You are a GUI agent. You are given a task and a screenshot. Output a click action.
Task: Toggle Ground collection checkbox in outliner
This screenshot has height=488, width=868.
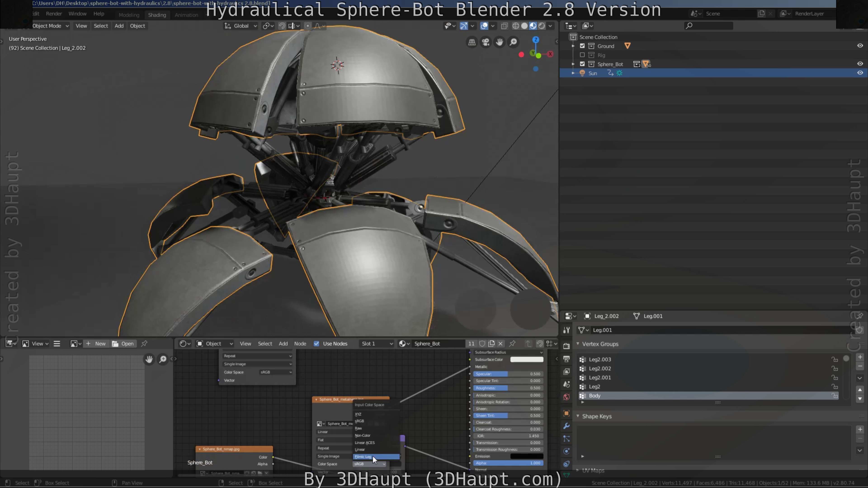(582, 46)
